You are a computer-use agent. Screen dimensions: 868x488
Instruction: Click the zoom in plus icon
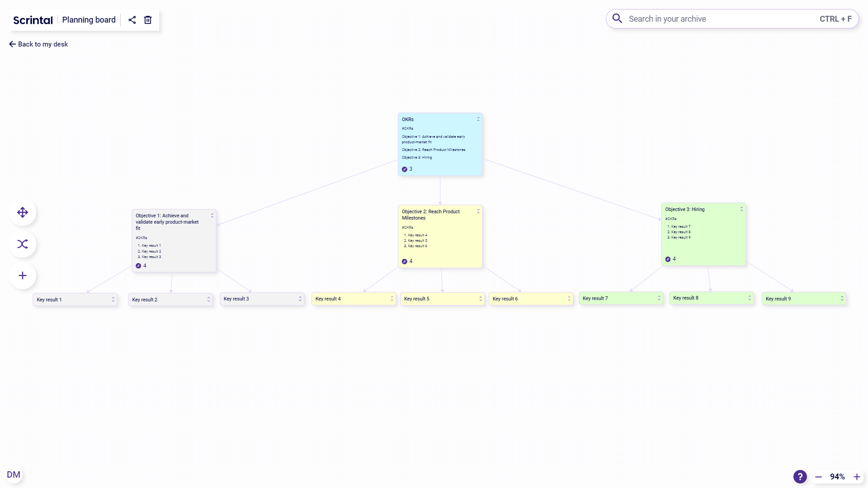coord(857,477)
